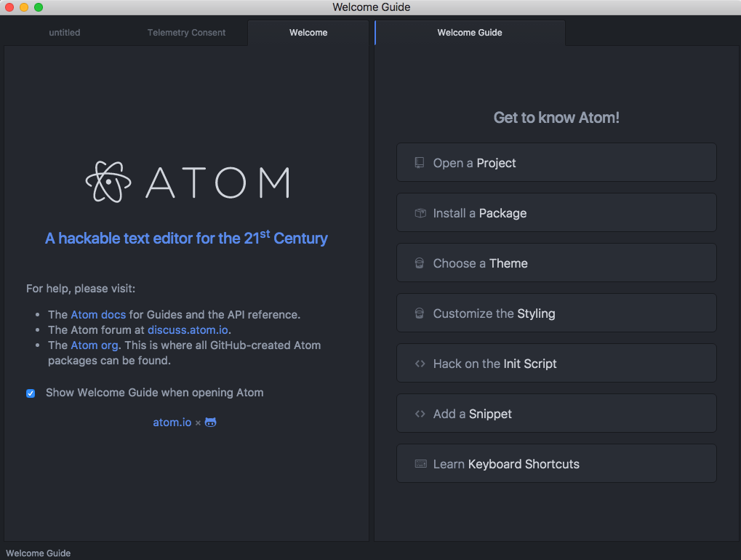This screenshot has width=741, height=560.
Task: Follow the Atom org link
Action: coord(94,345)
